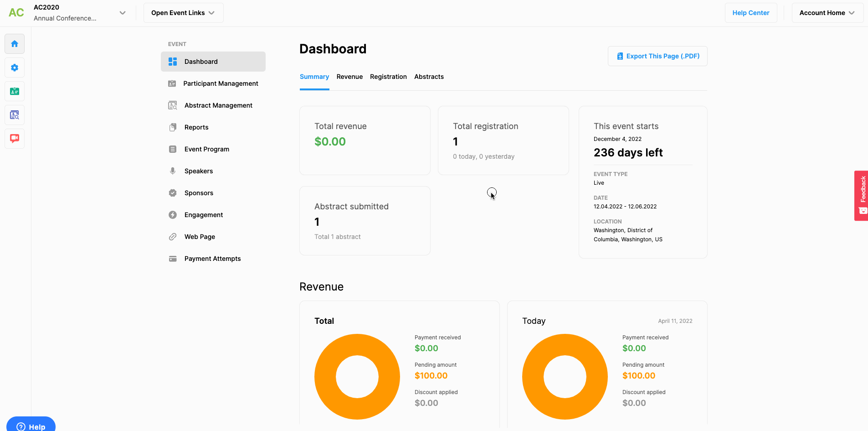Click the Speakers microphone icon
This screenshot has height=431, width=868.
[x=173, y=171]
